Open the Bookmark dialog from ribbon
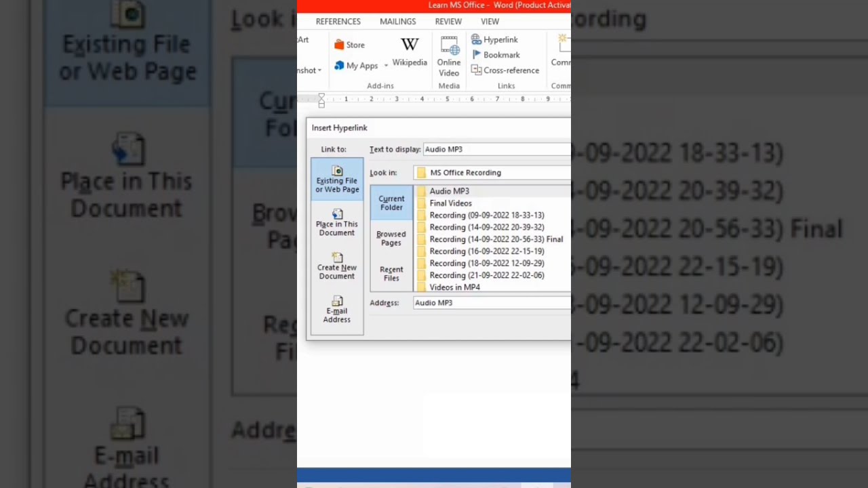868x488 pixels. 496,55
